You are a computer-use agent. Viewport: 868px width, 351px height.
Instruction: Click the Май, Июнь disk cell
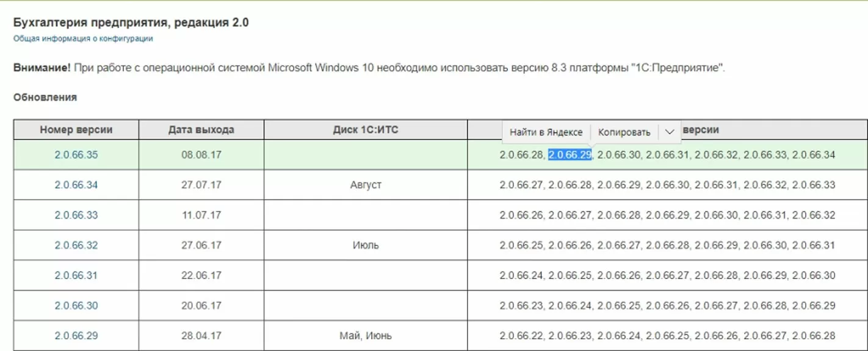tap(365, 336)
